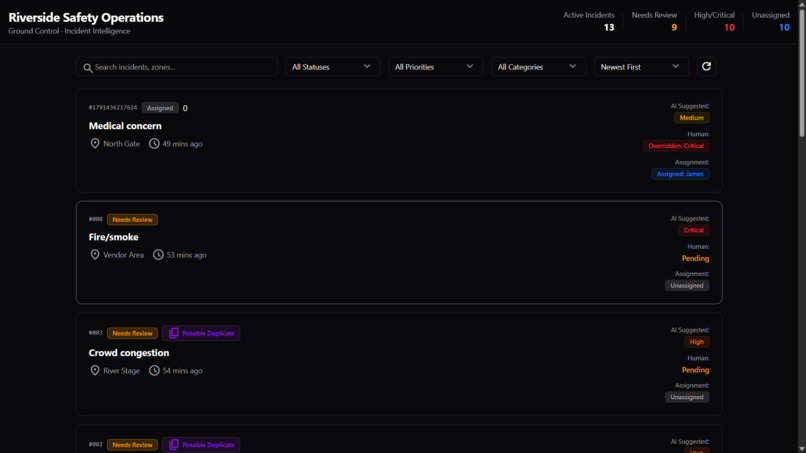
Task: Open the All Priorities dropdown
Action: pyautogui.click(x=435, y=67)
